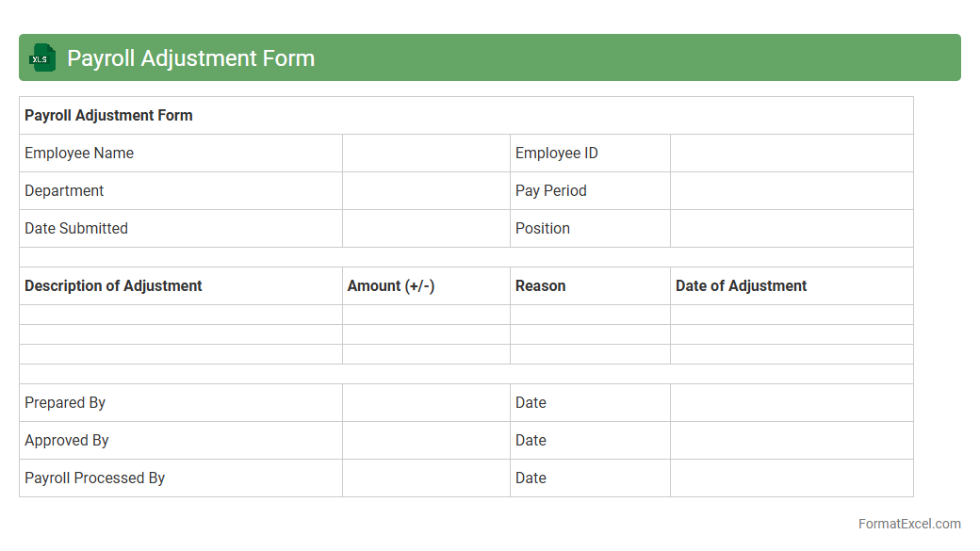Image resolution: width=980 pixels, height=551 pixels.
Task: Click the Payroll Adjustment Form header title
Action: coord(190,58)
